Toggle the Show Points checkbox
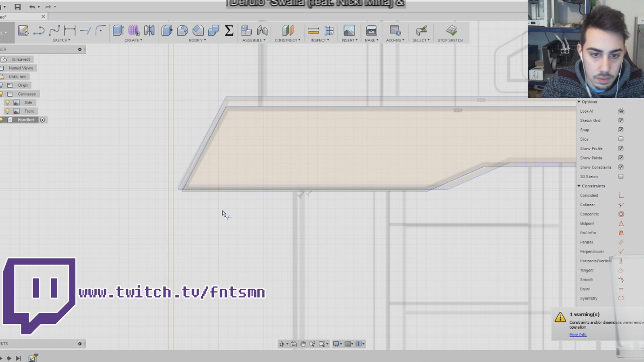Viewport: 644px width, 362px height. pos(621,158)
